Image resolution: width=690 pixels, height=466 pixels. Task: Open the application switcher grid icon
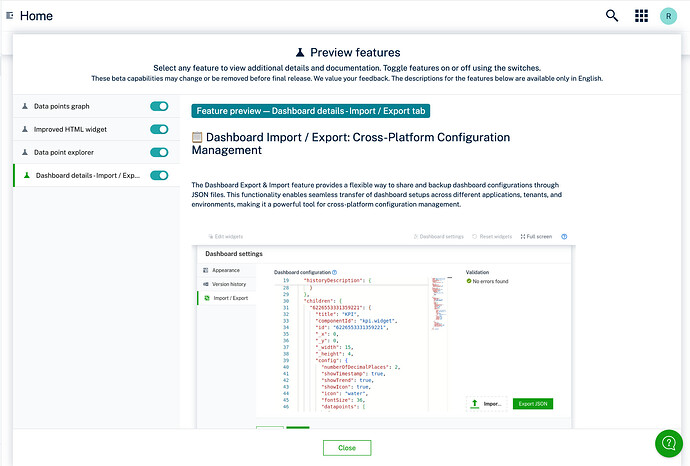coord(641,16)
